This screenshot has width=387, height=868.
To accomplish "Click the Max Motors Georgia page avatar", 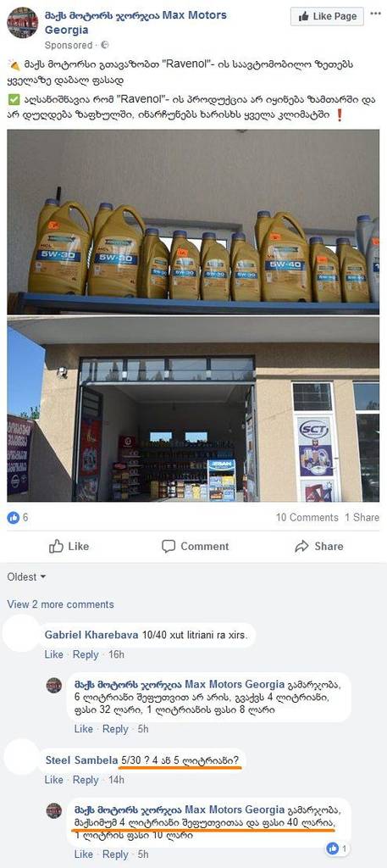I will pyautogui.click(x=23, y=23).
